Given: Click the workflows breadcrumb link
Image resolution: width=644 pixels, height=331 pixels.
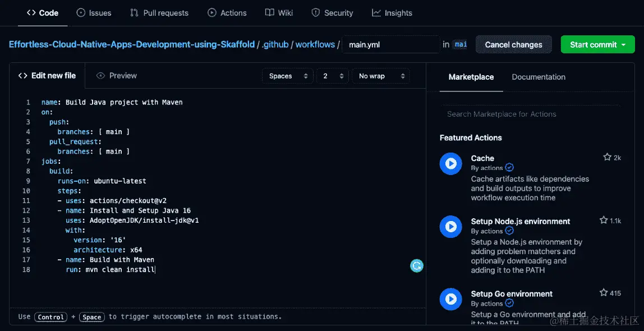Looking at the screenshot, I should pyautogui.click(x=315, y=44).
